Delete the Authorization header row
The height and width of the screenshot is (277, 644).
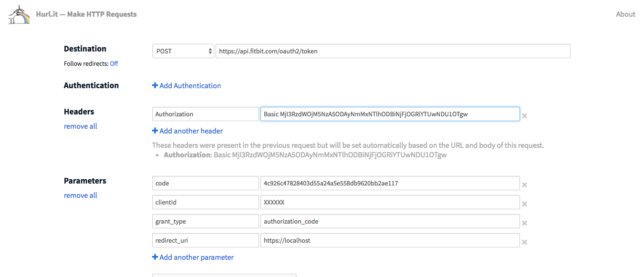(524, 116)
